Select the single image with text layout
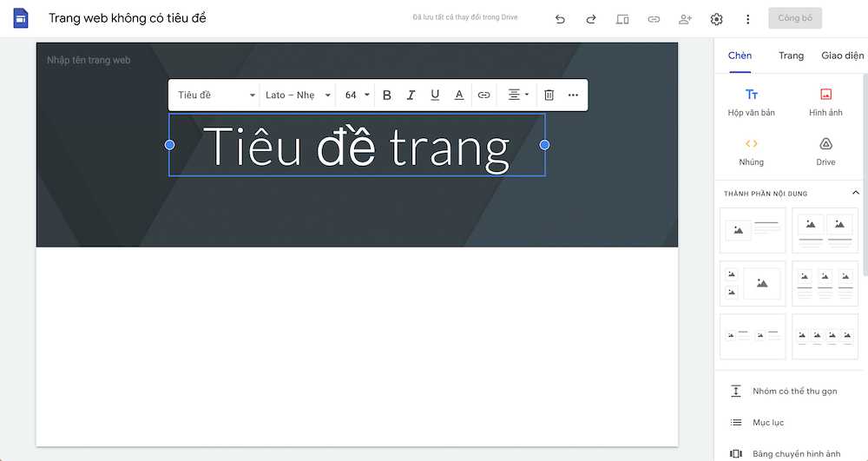Image resolution: width=868 pixels, height=461 pixels. (x=753, y=230)
